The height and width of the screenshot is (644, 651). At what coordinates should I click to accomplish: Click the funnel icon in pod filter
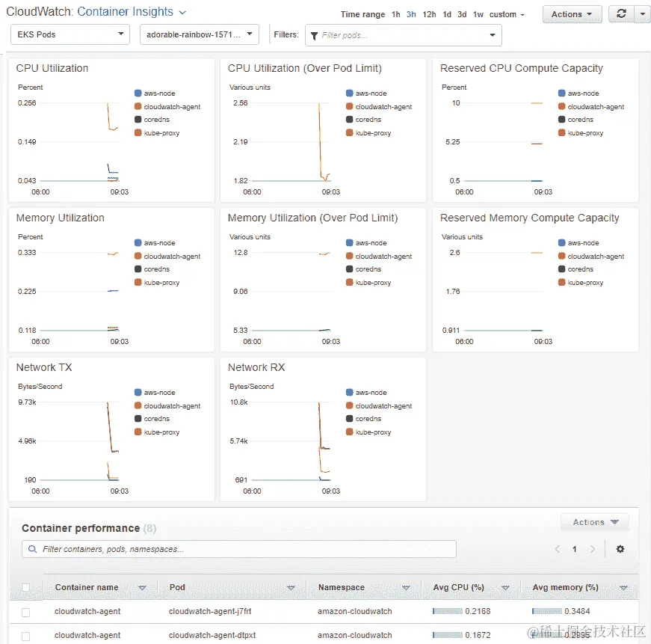315,36
